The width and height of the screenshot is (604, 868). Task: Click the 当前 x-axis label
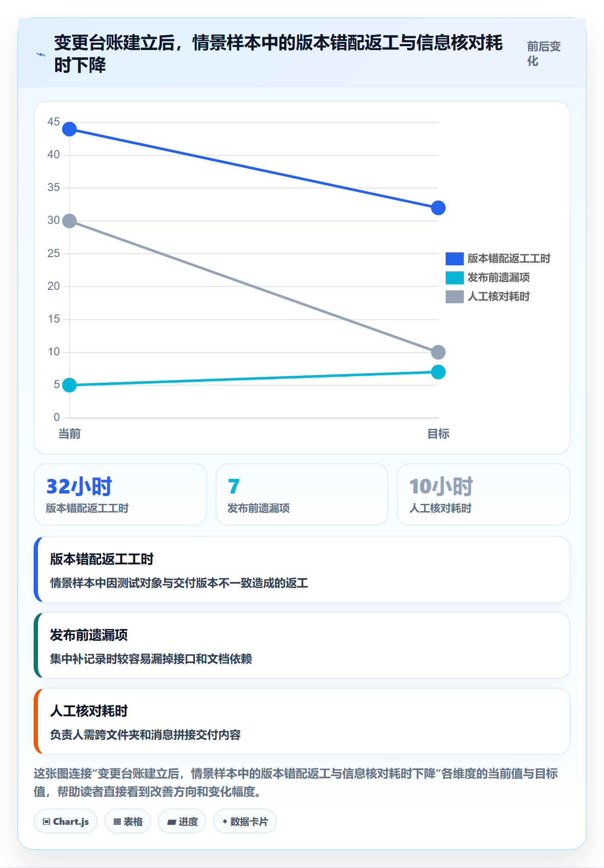(x=69, y=434)
